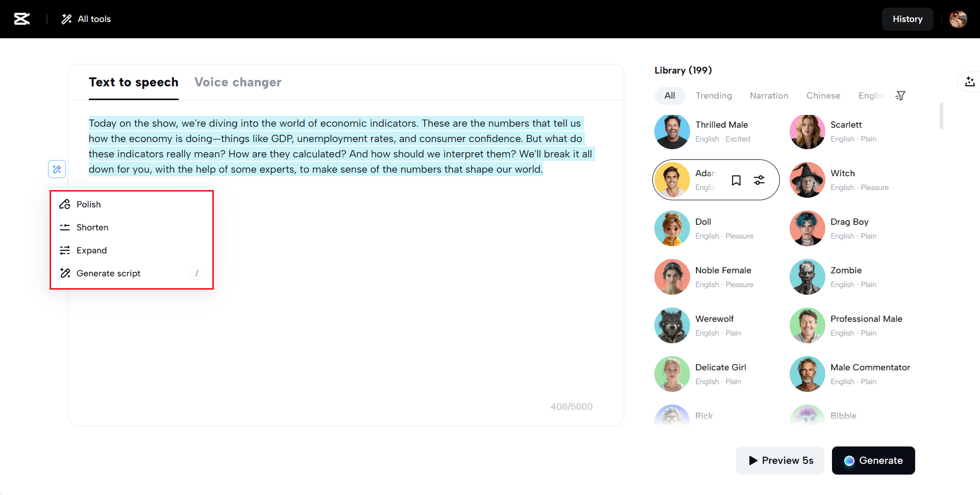This screenshot has width=980, height=495.
Task: Choose Shorten in the AI menu
Action: click(x=92, y=227)
